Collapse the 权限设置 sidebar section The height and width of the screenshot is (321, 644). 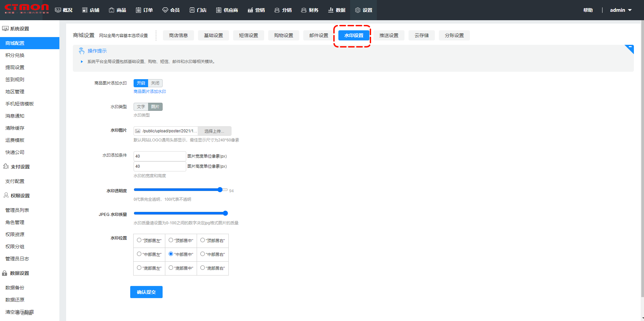coord(20,196)
